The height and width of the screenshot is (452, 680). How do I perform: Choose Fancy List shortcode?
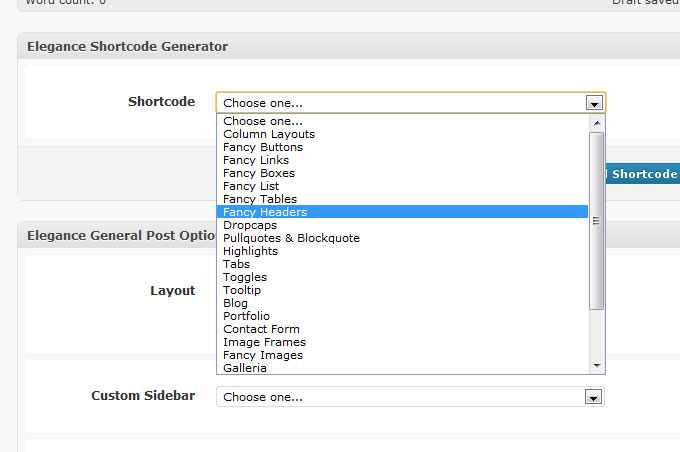pyautogui.click(x=402, y=186)
